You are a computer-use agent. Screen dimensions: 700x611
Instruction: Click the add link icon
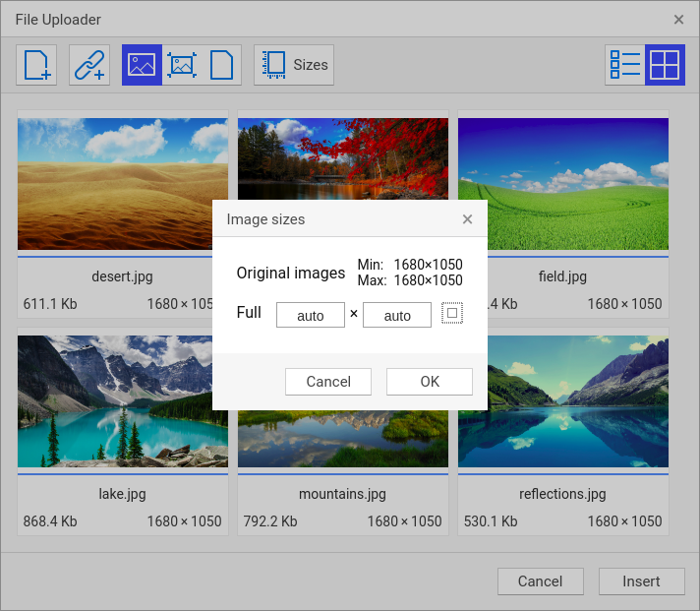(89, 65)
